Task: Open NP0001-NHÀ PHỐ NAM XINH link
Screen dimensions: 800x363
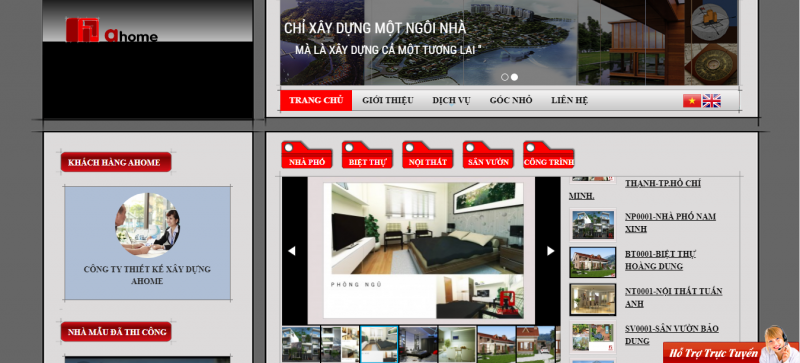Action: pyautogui.click(x=670, y=223)
